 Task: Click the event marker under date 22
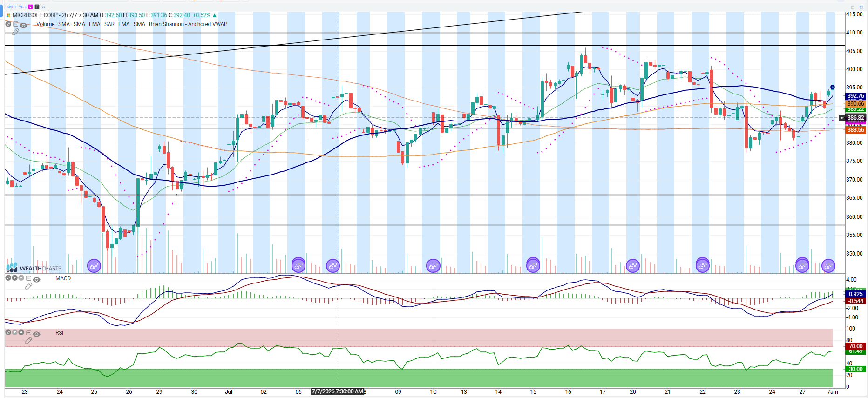coord(702,265)
